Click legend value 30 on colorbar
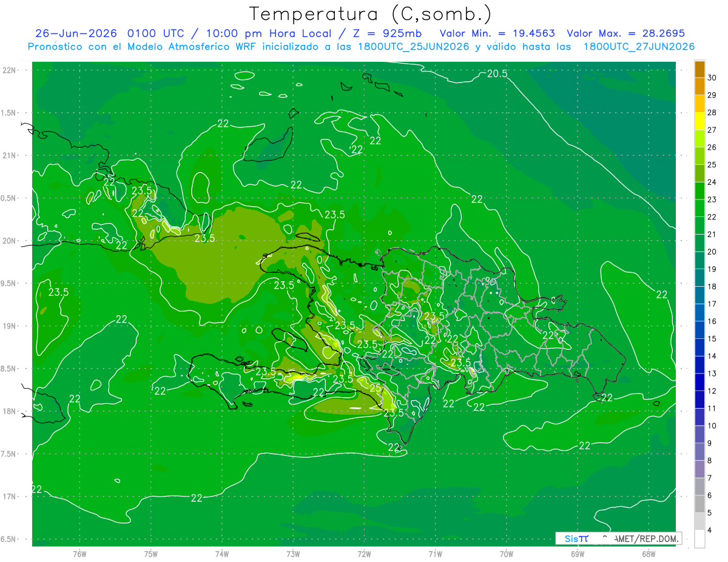Screen dimensions: 728x562 712,78
